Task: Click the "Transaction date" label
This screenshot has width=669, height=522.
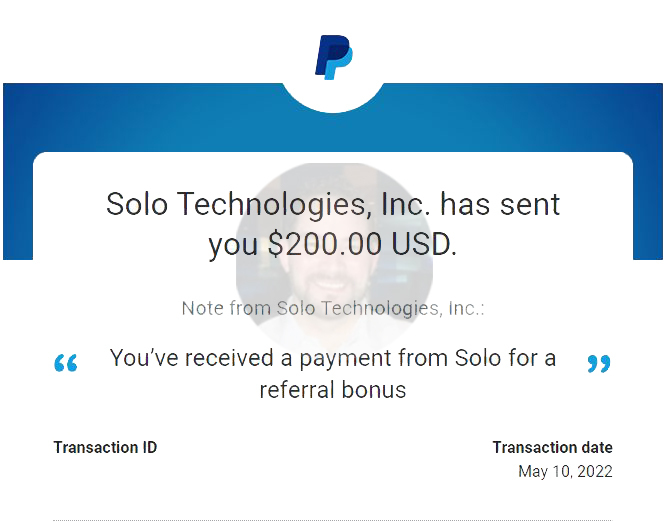Action: (x=553, y=447)
